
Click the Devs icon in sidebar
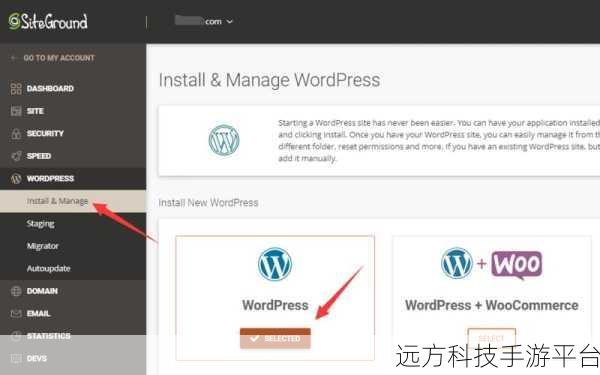pyautogui.click(x=16, y=359)
